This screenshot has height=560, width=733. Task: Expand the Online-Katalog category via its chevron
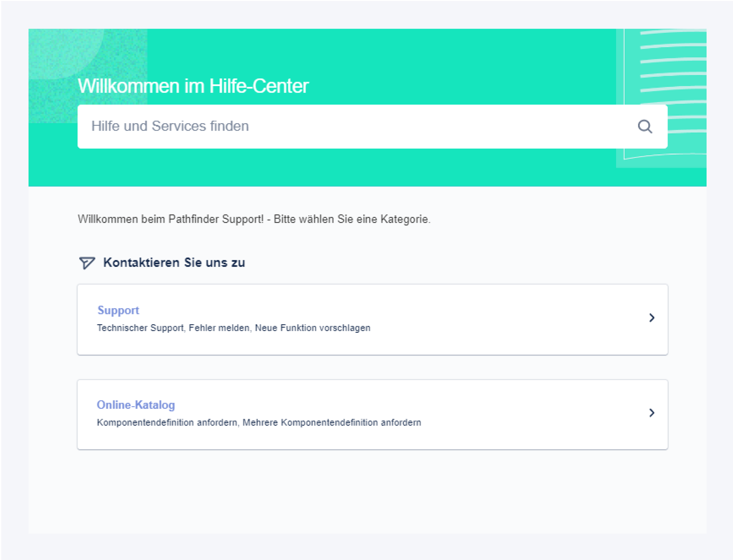pos(652,413)
